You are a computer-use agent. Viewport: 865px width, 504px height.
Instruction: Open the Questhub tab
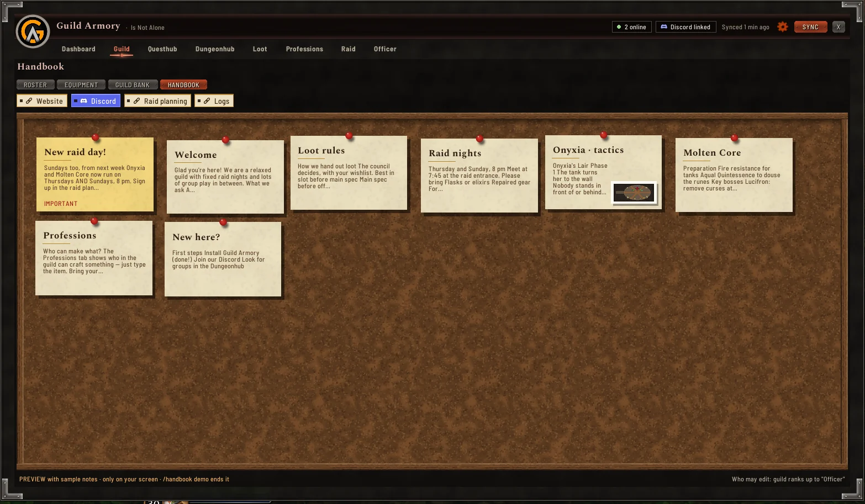[x=162, y=49]
